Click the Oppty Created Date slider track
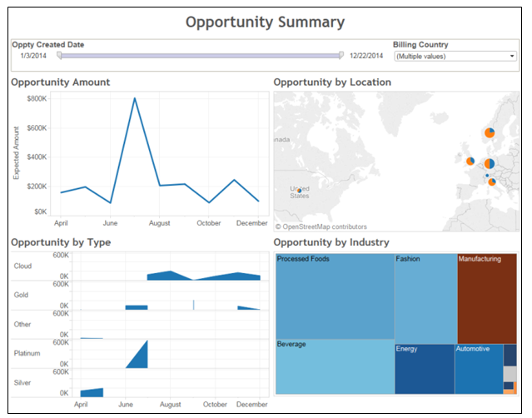This screenshot has width=532, height=418. [x=200, y=56]
